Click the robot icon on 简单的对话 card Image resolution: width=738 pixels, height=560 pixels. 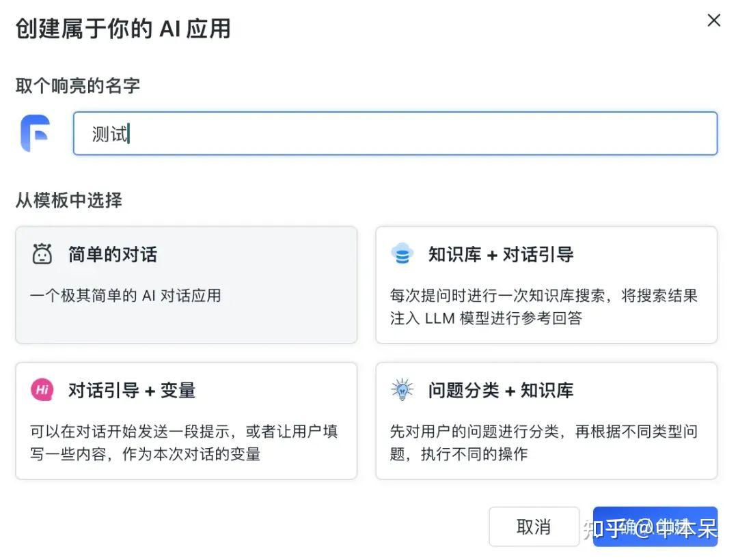tap(42, 253)
